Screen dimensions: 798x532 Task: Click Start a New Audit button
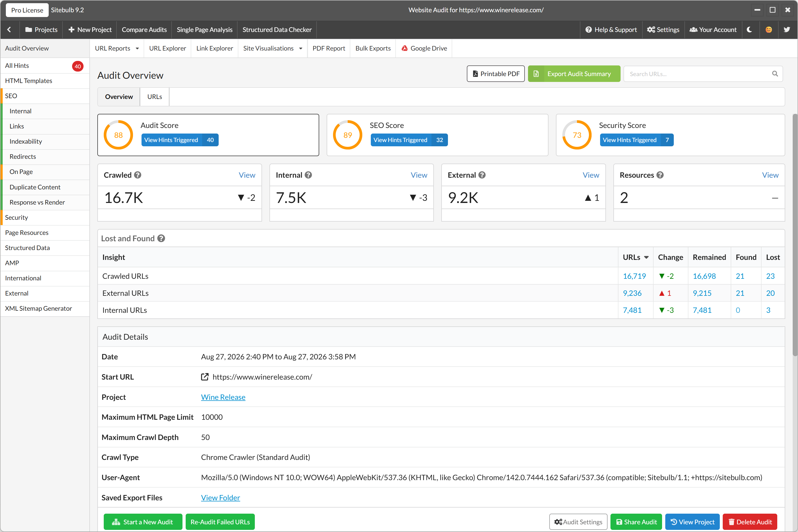coord(143,522)
